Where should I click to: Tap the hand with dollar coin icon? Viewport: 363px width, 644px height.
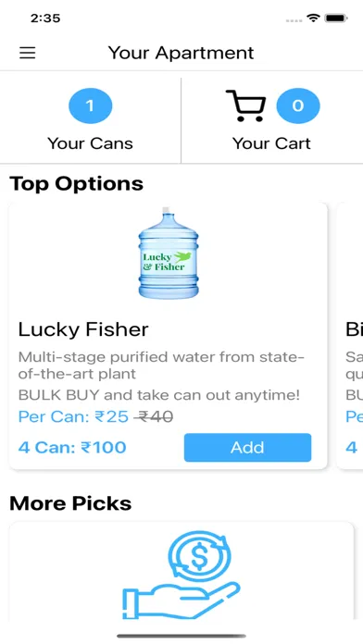tap(181, 575)
